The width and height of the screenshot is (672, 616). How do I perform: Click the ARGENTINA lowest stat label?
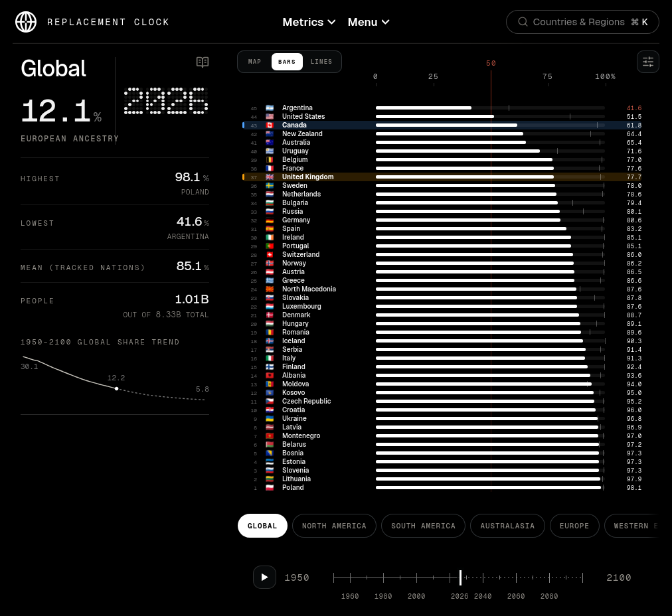coord(188,236)
